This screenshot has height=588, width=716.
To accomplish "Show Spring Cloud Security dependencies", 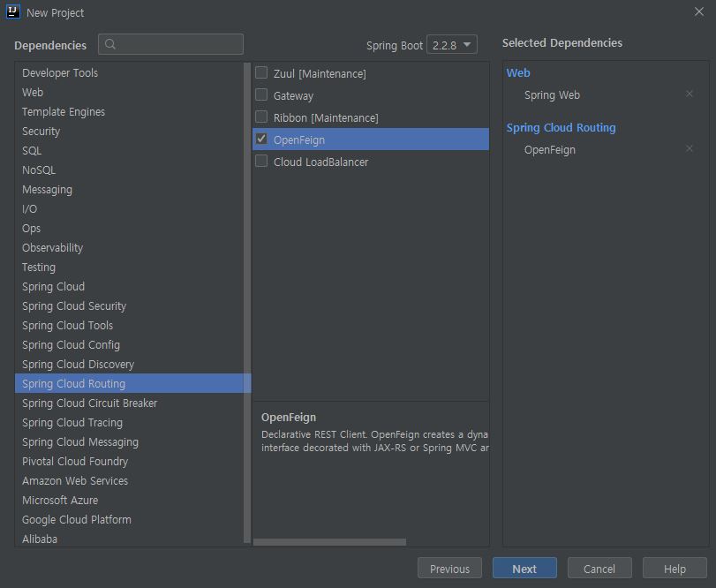I will pyautogui.click(x=129, y=305).
